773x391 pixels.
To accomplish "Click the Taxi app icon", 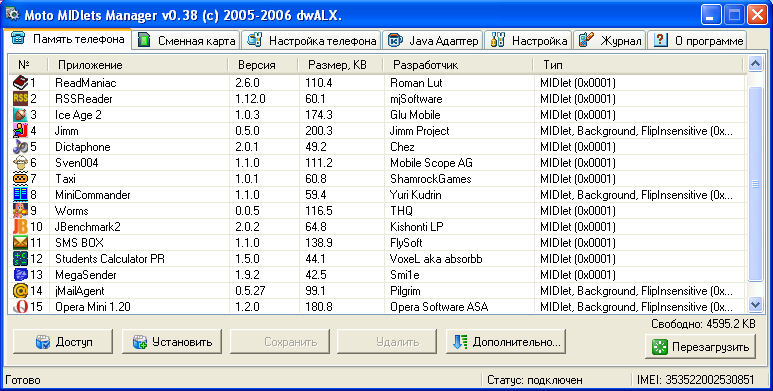I will [x=21, y=178].
